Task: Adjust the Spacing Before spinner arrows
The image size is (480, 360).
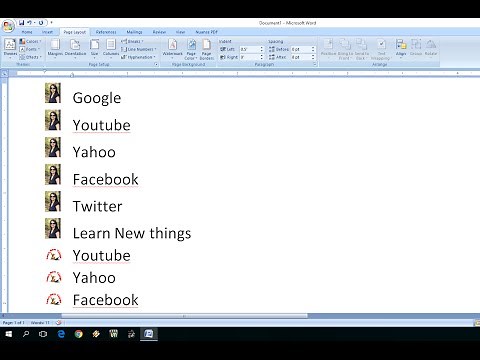Action: pos(313,49)
